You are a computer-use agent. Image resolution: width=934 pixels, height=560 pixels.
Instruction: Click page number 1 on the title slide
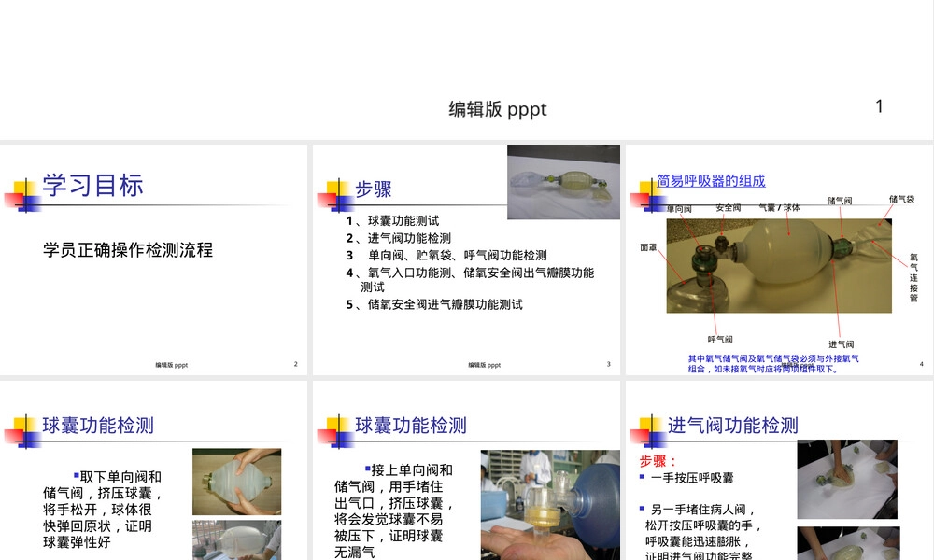pos(879,106)
